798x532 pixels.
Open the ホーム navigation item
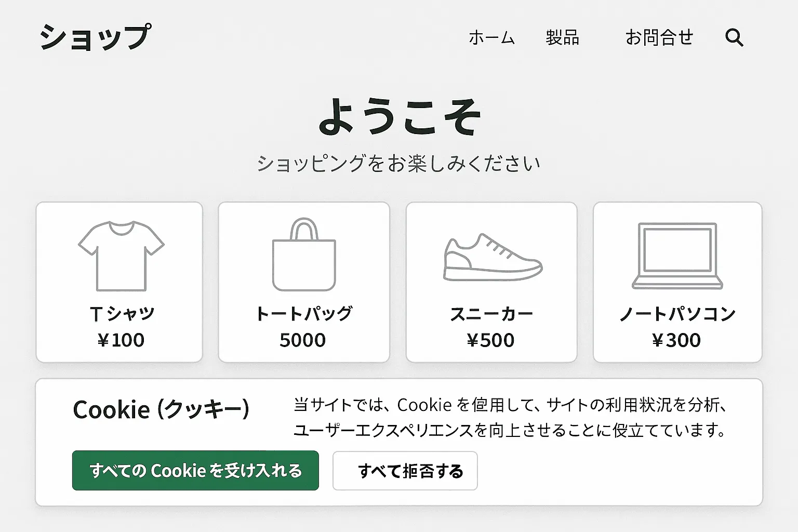[x=491, y=37]
